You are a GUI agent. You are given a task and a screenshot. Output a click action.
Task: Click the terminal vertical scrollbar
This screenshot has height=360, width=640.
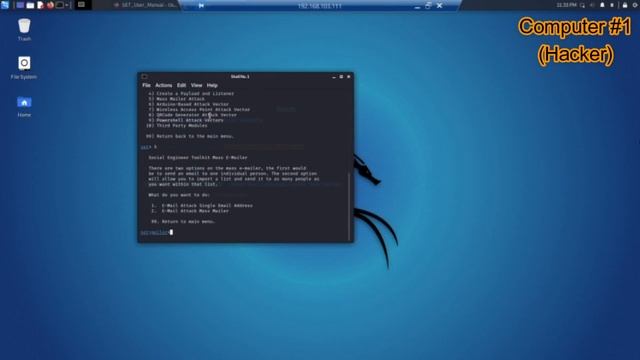[349, 206]
